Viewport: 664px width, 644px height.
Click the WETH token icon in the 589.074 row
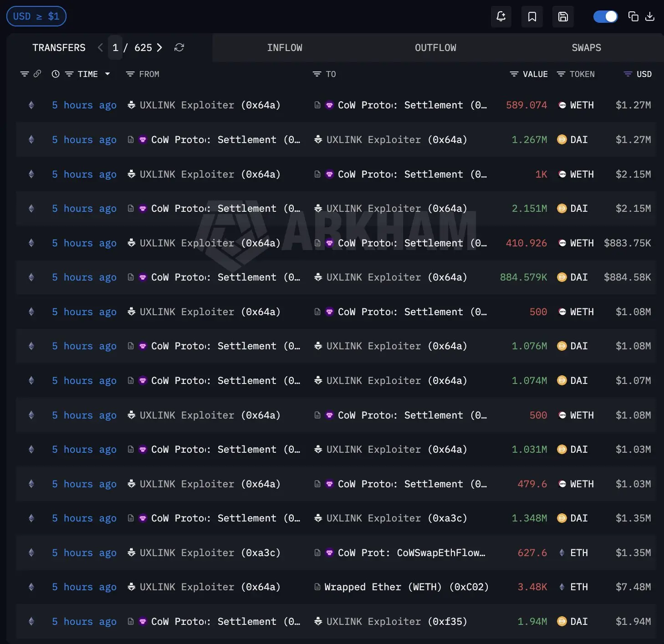tap(562, 105)
